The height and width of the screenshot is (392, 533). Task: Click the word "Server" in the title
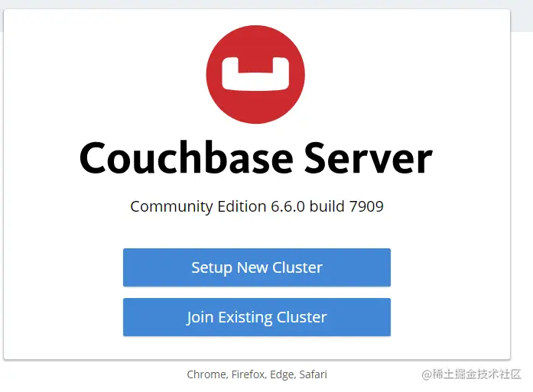[x=368, y=158]
